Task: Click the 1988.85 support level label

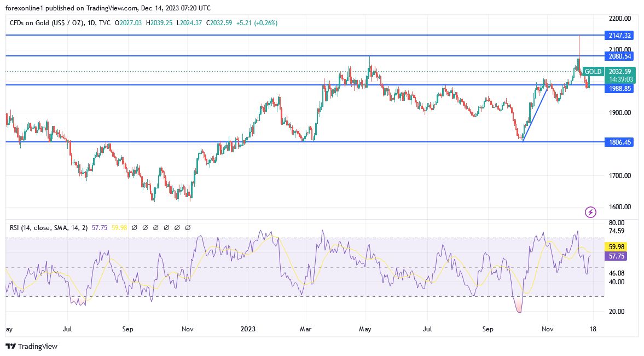Action: pyautogui.click(x=620, y=88)
